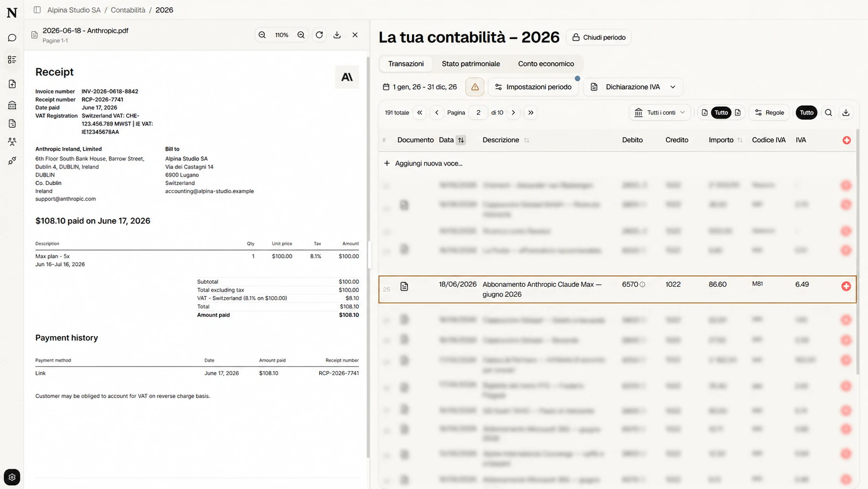Viewport: 868px width, 489px height.
Task: Open the people icon in sidebar
Action: tap(12, 141)
